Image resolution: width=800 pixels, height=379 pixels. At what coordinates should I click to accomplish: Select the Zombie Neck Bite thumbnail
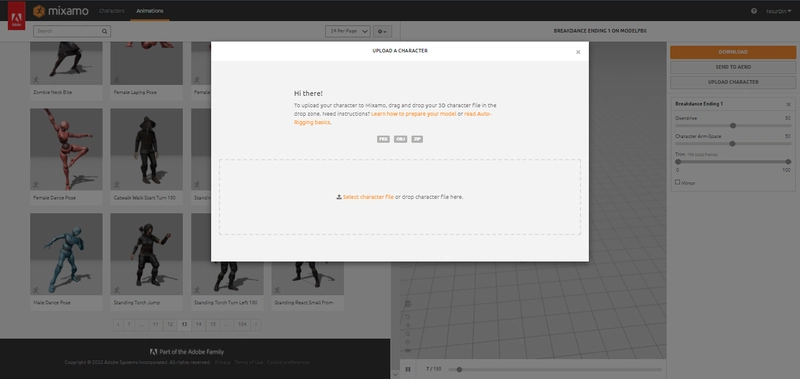(66, 63)
